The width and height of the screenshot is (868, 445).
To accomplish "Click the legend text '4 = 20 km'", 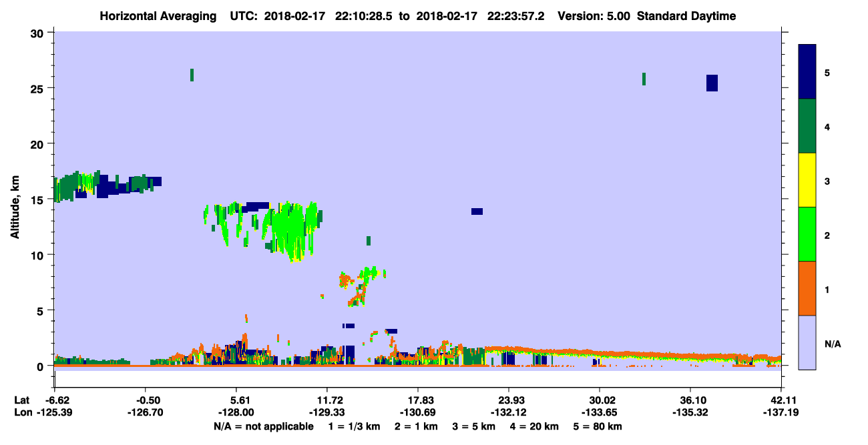I will [x=535, y=426].
